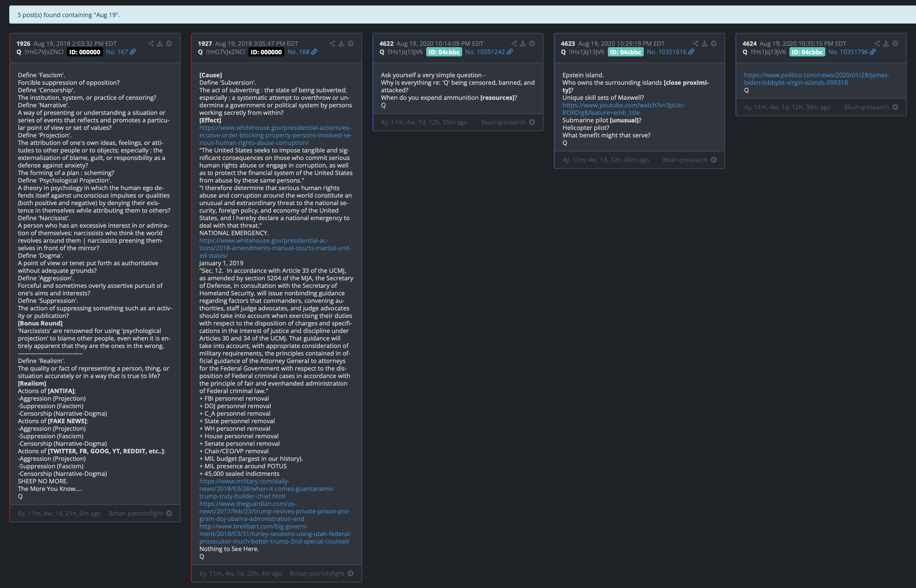Open the theguardian.com private-prison article link

click(x=274, y=511)
